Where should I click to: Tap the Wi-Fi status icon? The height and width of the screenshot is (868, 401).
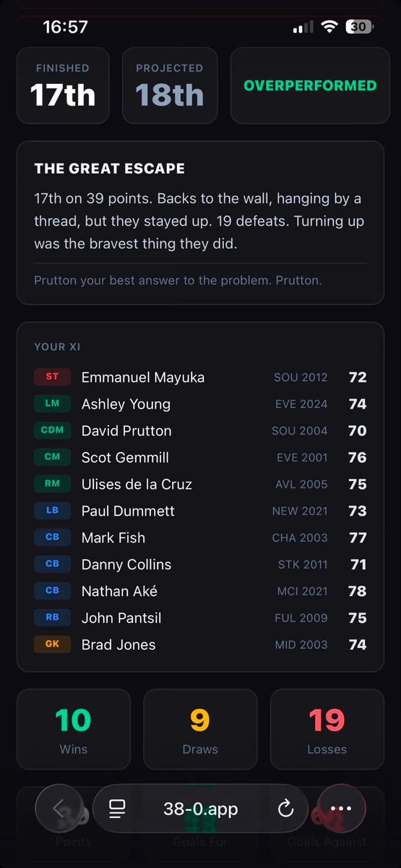pos(329,27)
